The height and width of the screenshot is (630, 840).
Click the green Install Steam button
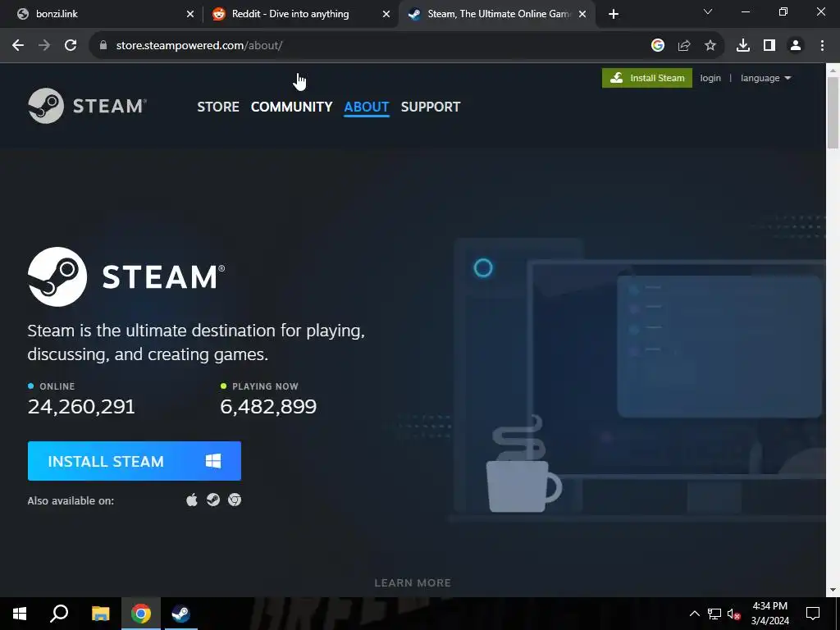[x=647, y=78]
